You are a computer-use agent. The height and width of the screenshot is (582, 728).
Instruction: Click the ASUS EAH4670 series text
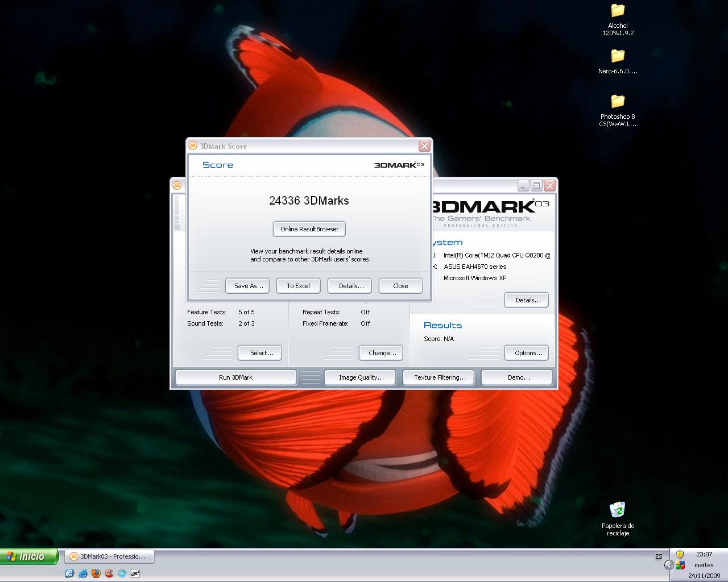(475, 267)
